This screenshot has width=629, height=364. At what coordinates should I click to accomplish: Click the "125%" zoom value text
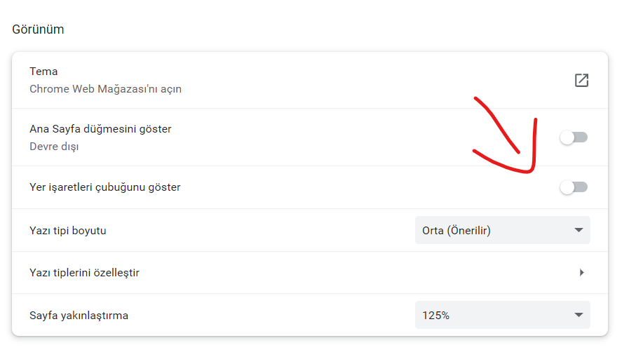(435, 315)
